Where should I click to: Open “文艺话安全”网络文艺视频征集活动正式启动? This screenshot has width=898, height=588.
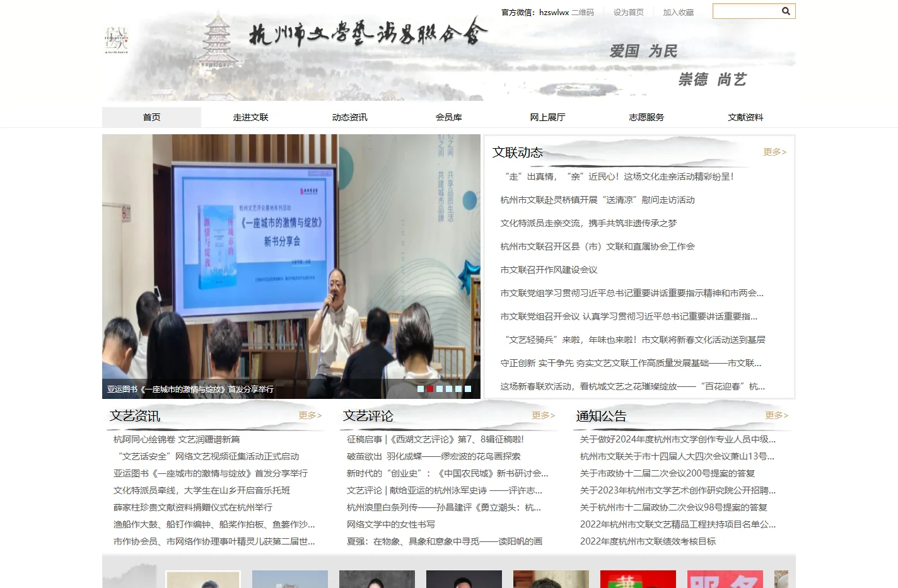(208, 456)
